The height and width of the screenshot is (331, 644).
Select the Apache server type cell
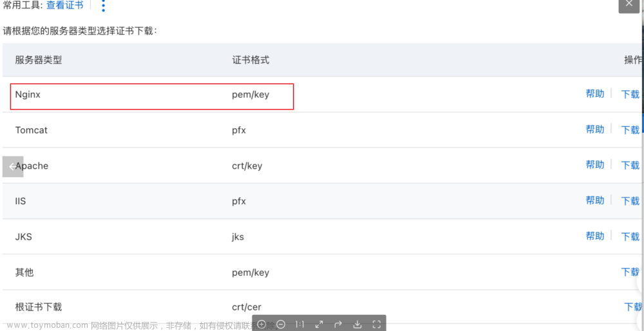coord(32,166)
